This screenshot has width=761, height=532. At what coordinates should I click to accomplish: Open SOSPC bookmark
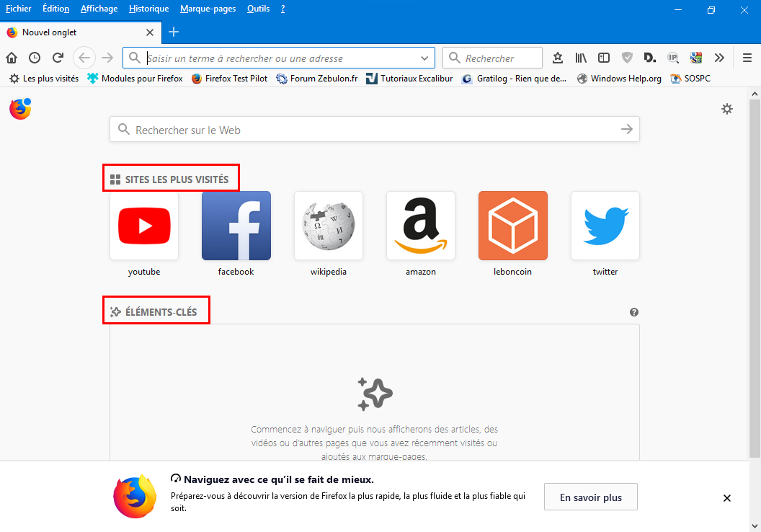[x=690, y=79]
